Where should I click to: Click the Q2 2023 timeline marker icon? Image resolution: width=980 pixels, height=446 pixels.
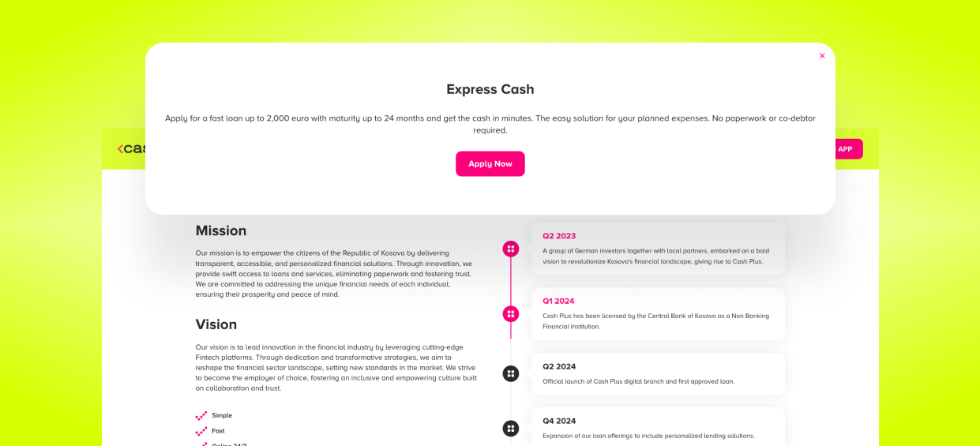pos(511,249)
